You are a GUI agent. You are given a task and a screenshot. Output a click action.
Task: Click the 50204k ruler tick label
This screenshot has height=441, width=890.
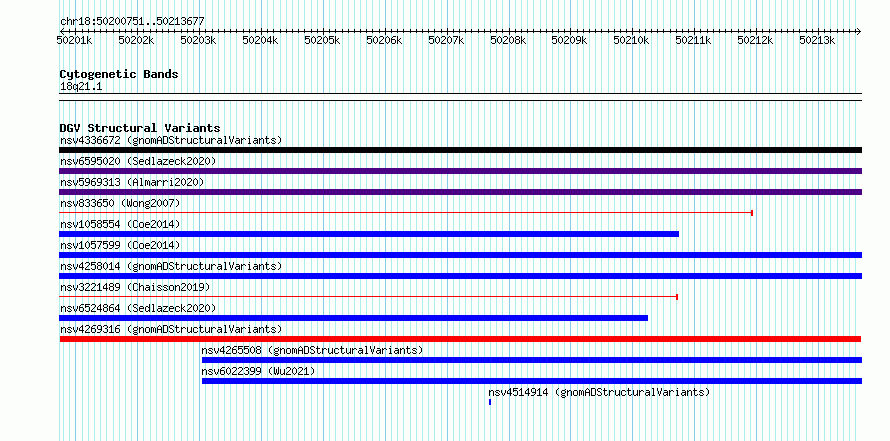[x=261, y=40]
